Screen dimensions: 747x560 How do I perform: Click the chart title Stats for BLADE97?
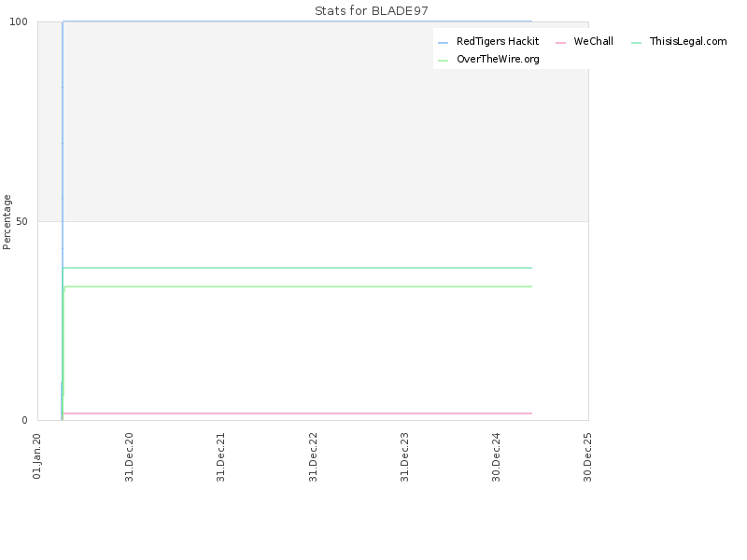pyautogui.click(x=372, y=11)
